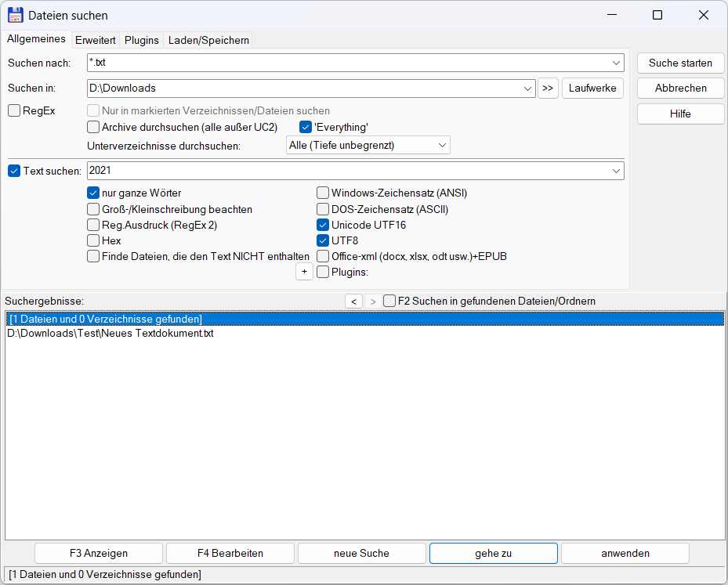The image size is (728, 585).
Task: Enable F2 Suchen in gefundenen Dateien/Ordnern
Action: (x=389, y=301)
